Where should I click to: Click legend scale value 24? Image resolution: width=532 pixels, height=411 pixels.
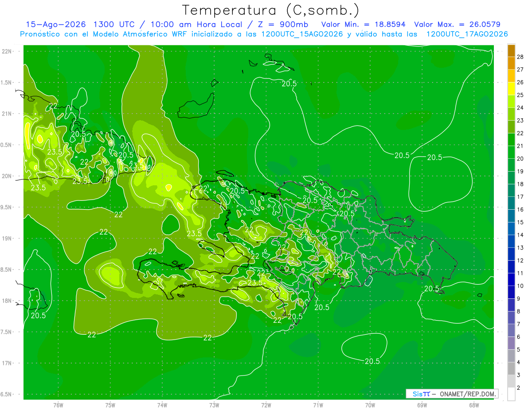pos(521,108)
